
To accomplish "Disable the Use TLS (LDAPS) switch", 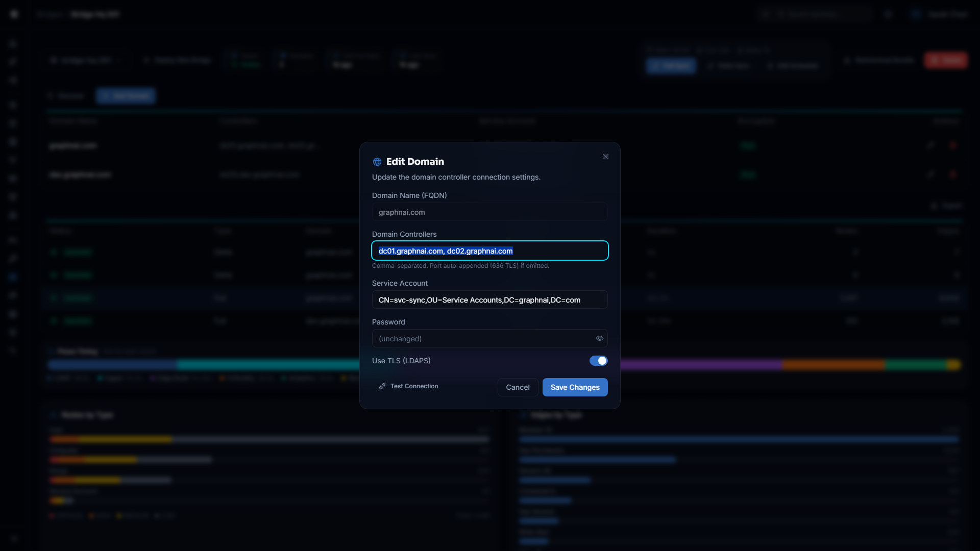I will (x=598, y=361).
